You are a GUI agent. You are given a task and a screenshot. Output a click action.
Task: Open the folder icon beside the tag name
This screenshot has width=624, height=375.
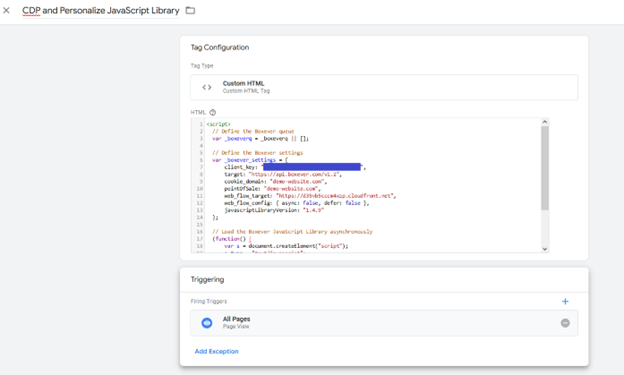click(191, 10)
